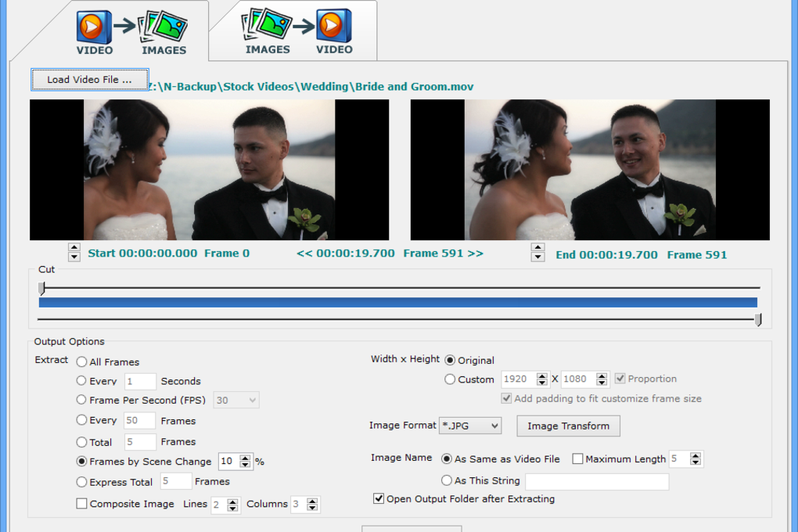Viewport: 798px width, 532px height.
Task: Select Total Frames extract option
Action: click(x=81, y=442)
